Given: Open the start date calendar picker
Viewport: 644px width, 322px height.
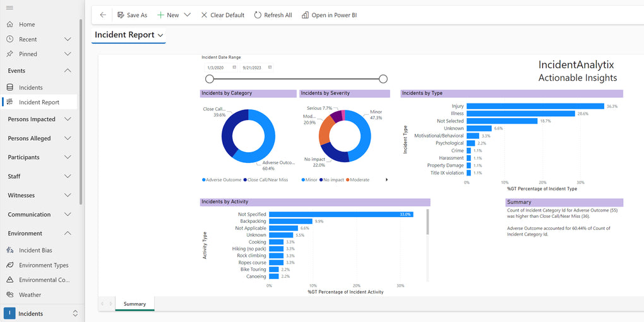Looking at the screenshot, I should (234, 68).
